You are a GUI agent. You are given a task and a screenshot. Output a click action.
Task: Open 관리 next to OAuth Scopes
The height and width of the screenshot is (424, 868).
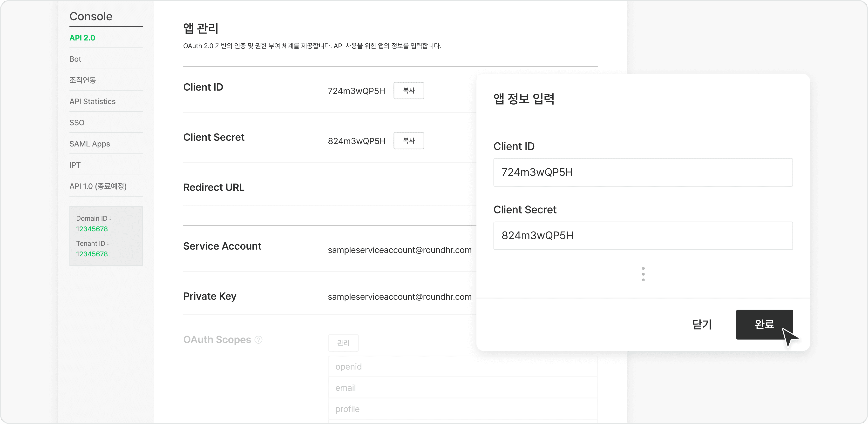[x=343, y=343]
